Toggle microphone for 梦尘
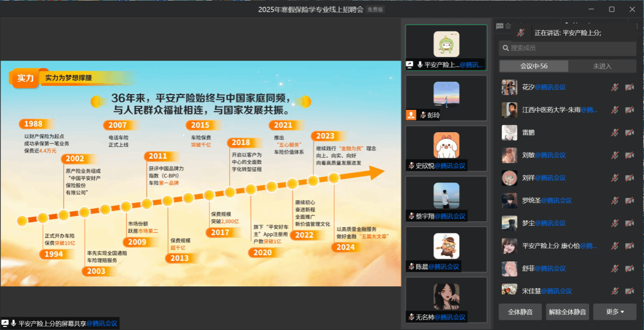 [x=615, y=223]
